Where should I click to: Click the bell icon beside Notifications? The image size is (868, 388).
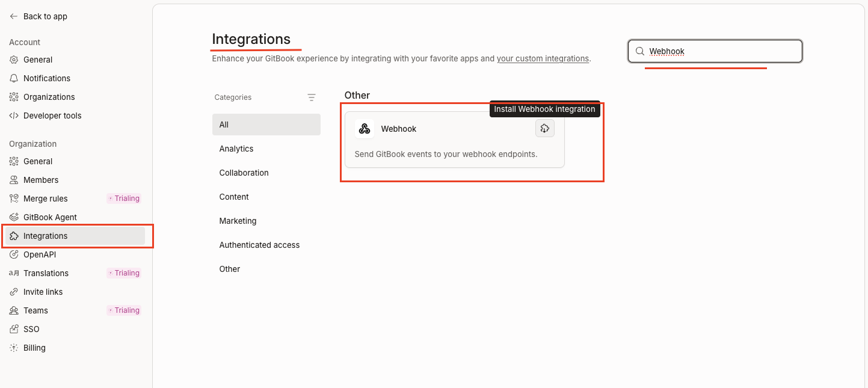[14, 78]
